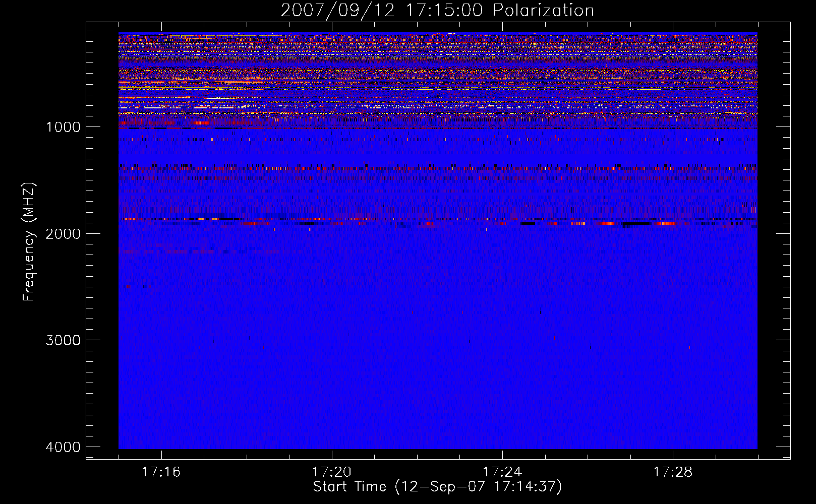
Task: Click the 1000 frequency tick label
Action: click(x=64, y=127)
